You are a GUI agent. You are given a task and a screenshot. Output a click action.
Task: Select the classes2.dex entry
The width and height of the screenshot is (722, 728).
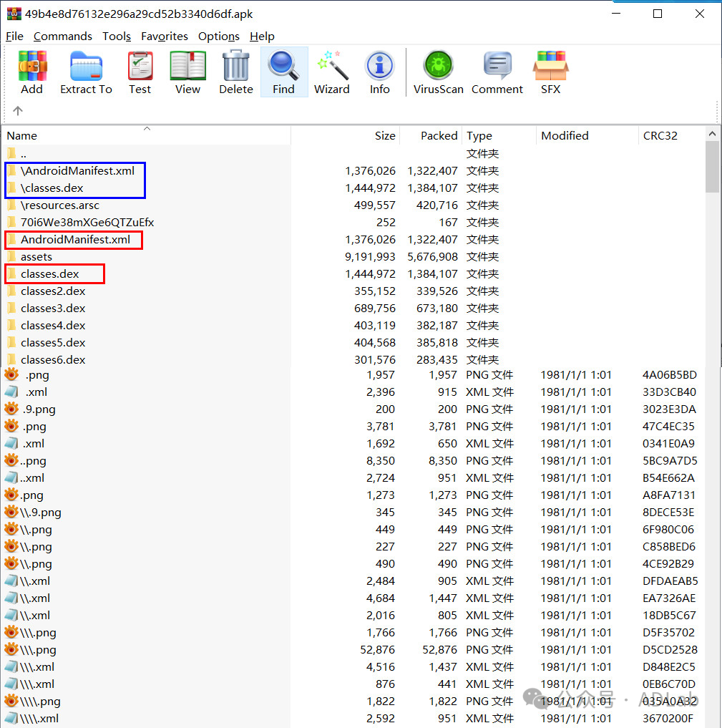click(52, 291)
